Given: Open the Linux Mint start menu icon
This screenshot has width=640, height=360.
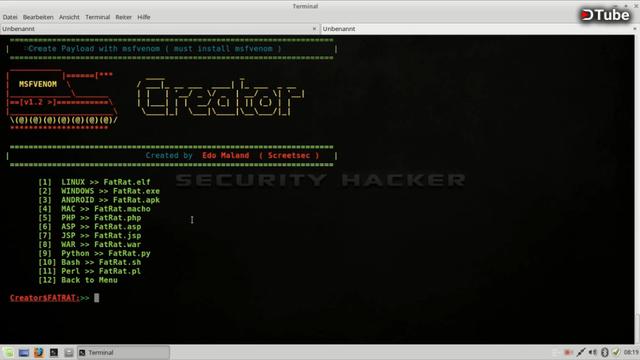Looking at the screenshot, I should pyautogui.click(x=8, y=352).
